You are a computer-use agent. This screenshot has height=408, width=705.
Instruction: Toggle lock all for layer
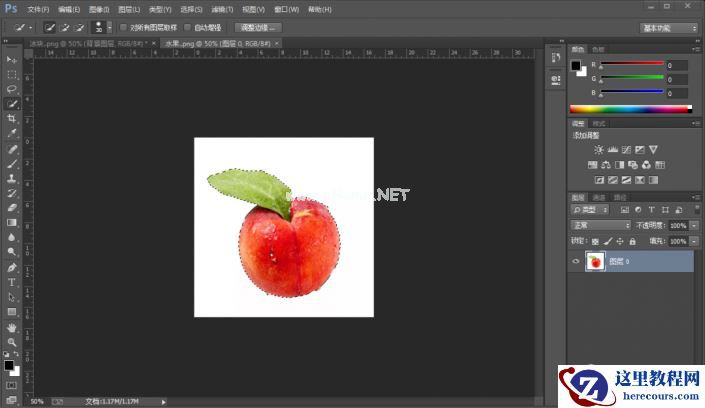tap(633, 242)
